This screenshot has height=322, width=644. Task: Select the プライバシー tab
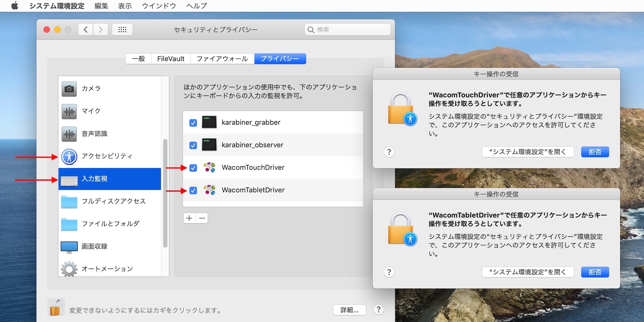(280, 59)
